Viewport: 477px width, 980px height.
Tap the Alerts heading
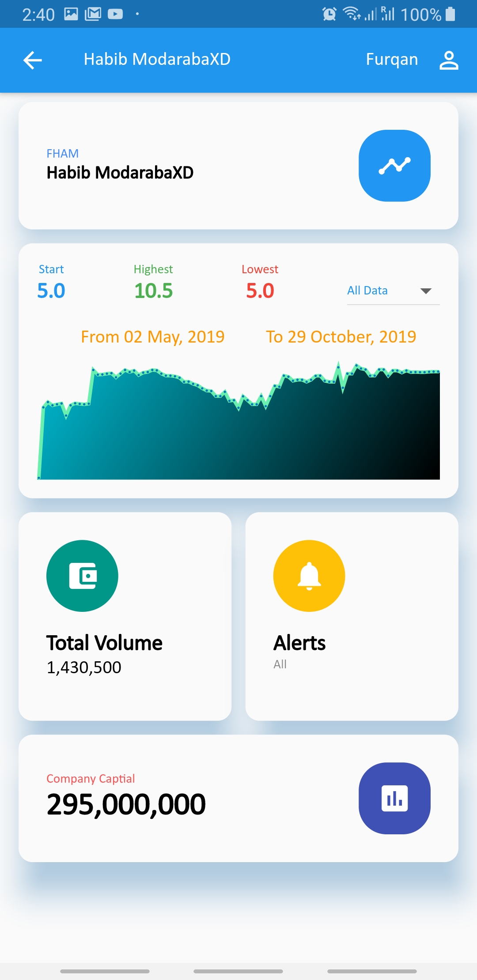[299, 643]
